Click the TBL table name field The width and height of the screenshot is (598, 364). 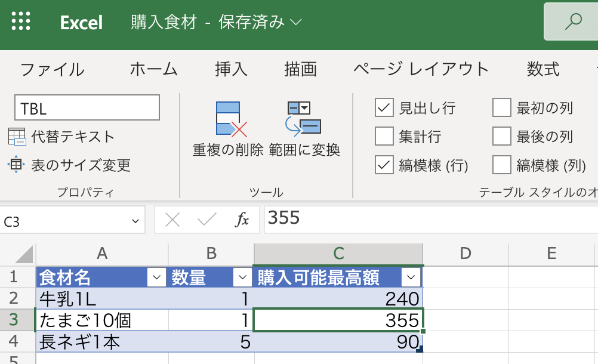(x=87, y=107)
